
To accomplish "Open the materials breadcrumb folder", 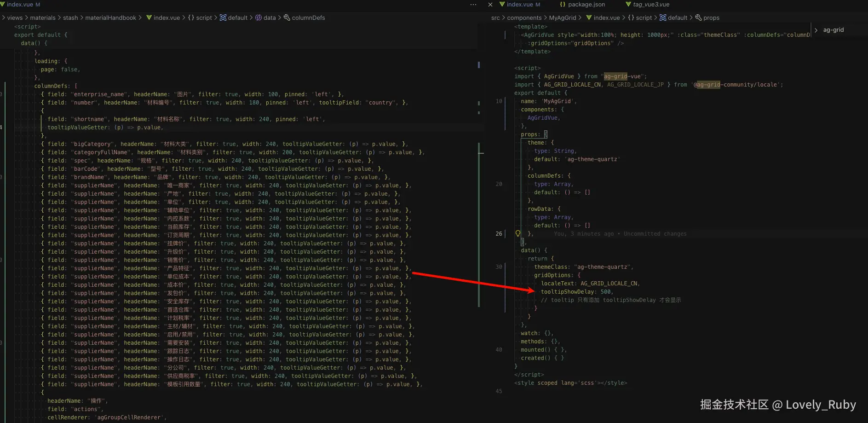I will point(43,17).
